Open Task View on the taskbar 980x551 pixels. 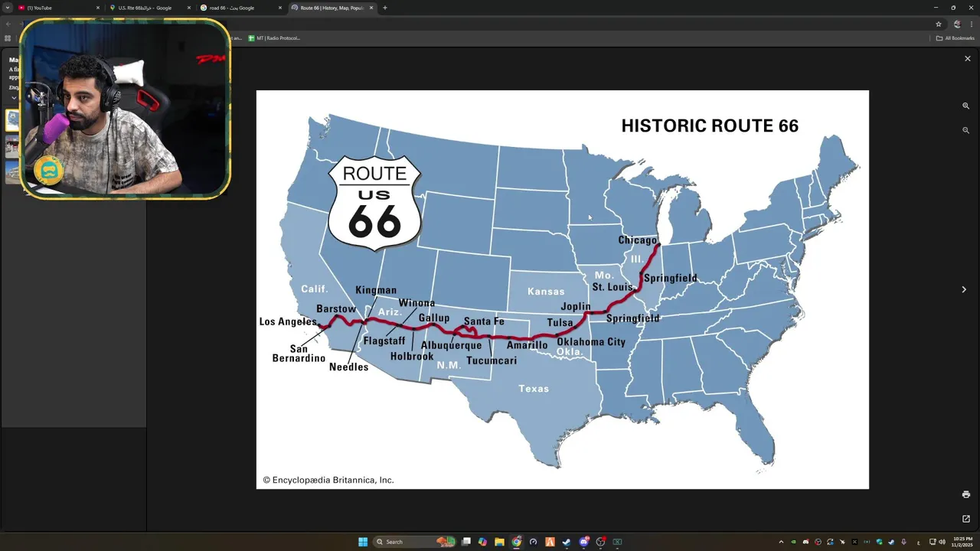tap(465, 542)
